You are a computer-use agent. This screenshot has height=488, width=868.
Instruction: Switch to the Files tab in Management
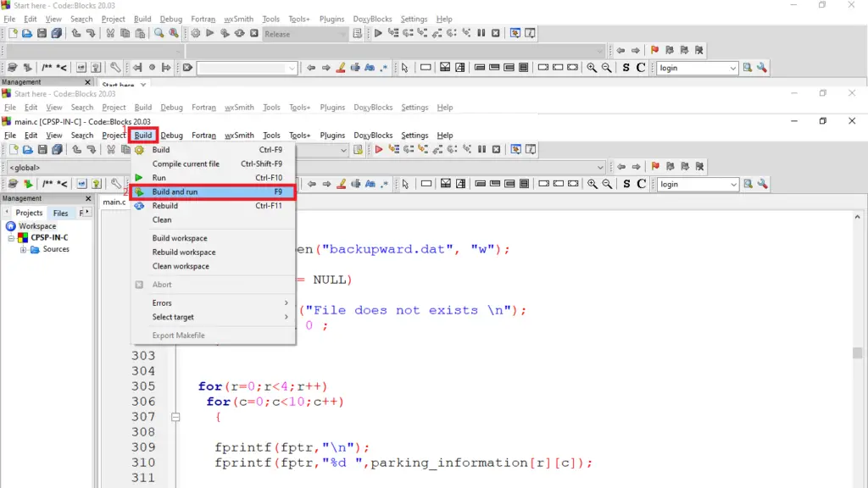tap(61, 213)
